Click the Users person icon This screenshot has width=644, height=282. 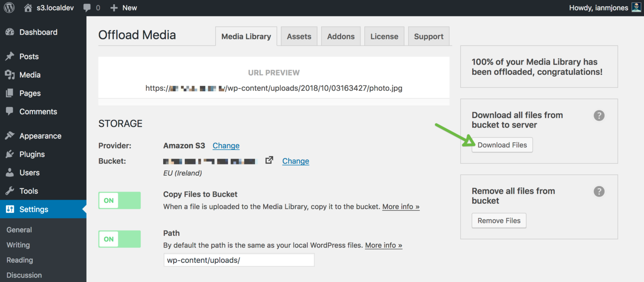[10, 173]
